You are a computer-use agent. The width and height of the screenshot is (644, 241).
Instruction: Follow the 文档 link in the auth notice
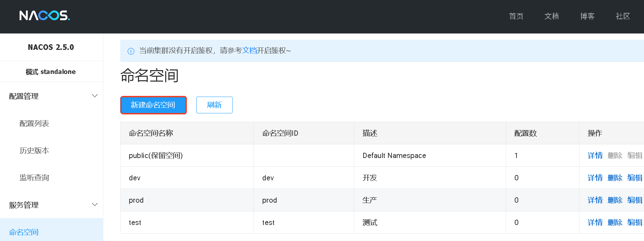[x=249, y=51]
